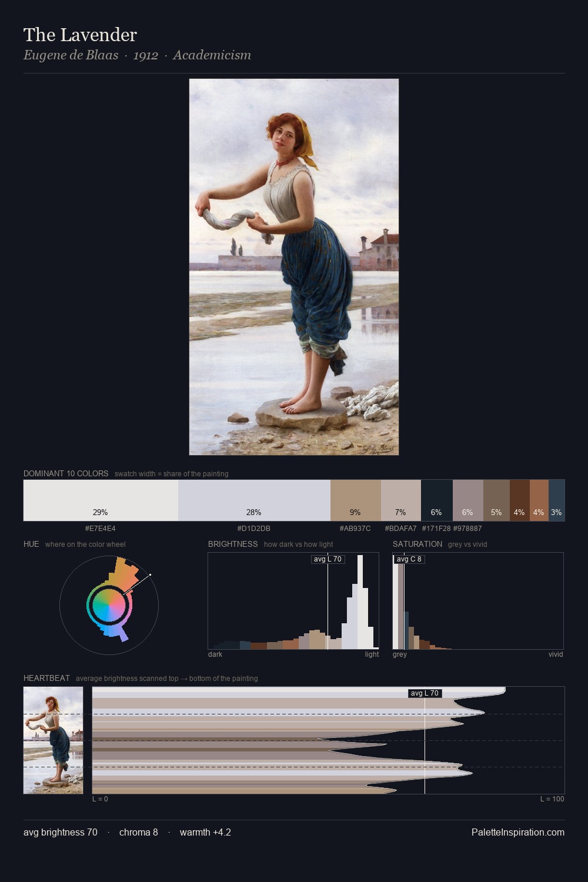The image size is (588, 882).
Task: Select the 3% slate blue swatch
Action: (557, 500)
